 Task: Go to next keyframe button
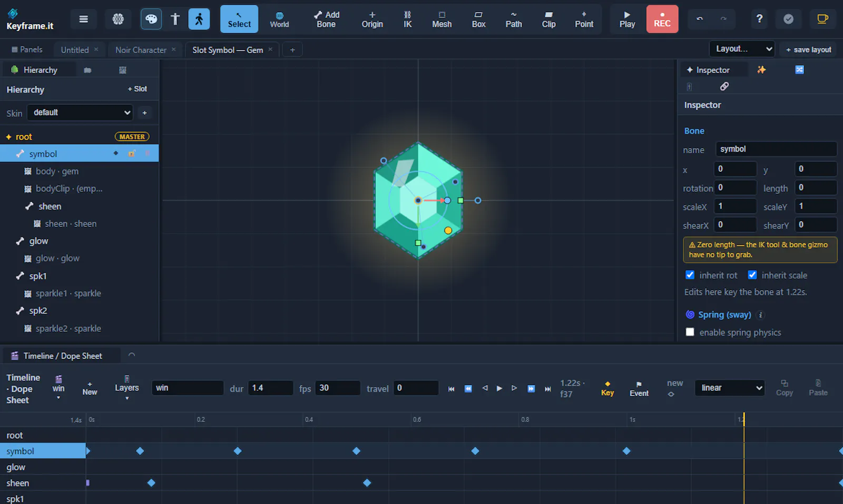pos(531,389)
